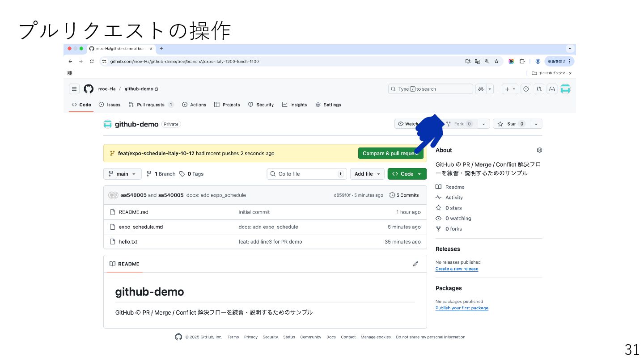Select the README tab in file viewer

coord(125,264)
